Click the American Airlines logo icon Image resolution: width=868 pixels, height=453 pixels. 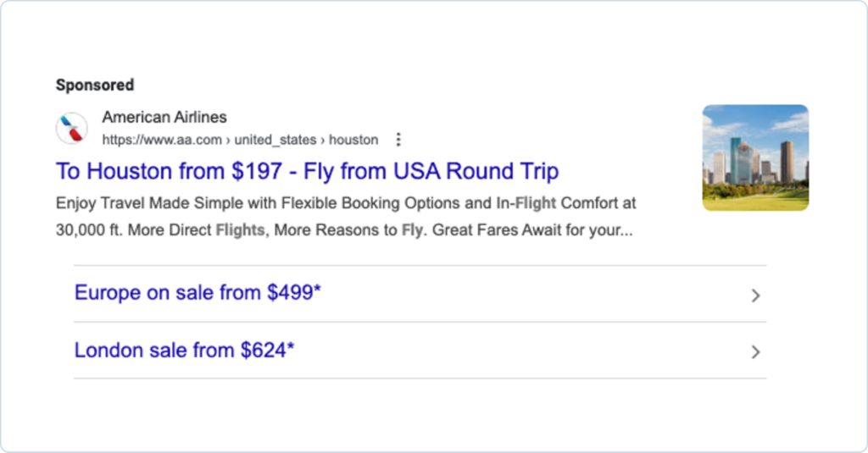point(72,129)
